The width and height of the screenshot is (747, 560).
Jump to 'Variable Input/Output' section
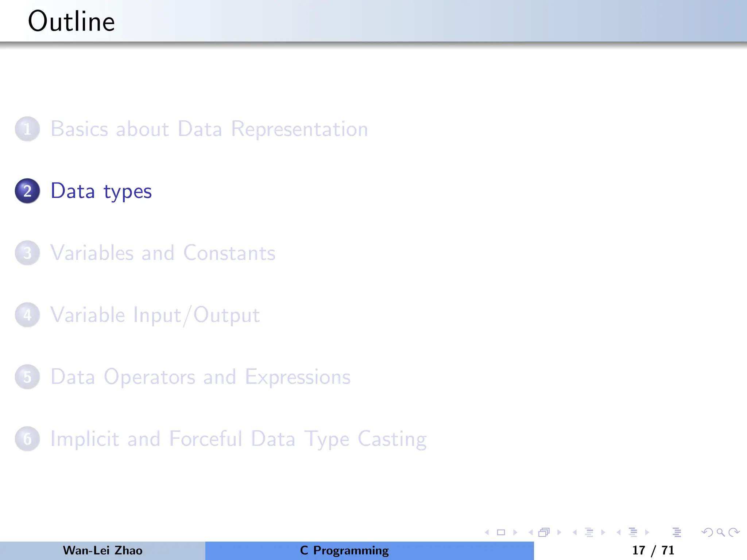click(155, 315)
